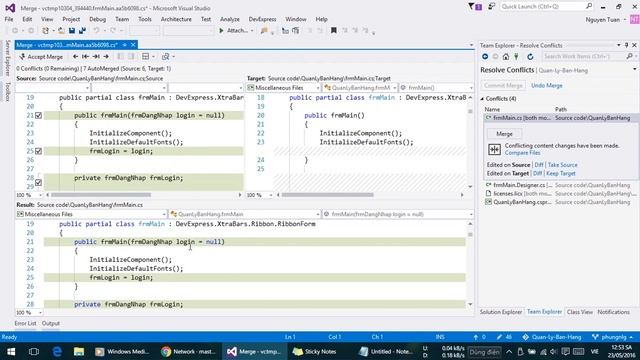Click the Search Work Items field
640x360 pixels.
point(584,57)
